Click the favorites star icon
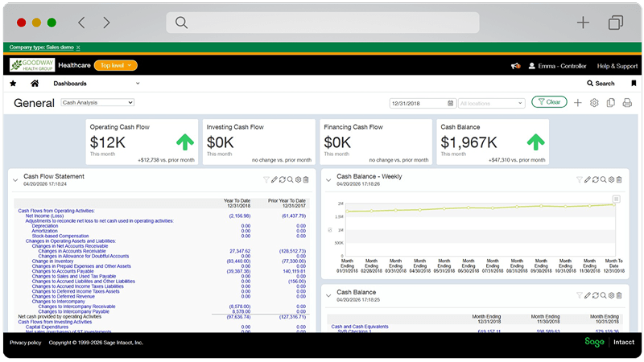644x362 pixels. 13,84
